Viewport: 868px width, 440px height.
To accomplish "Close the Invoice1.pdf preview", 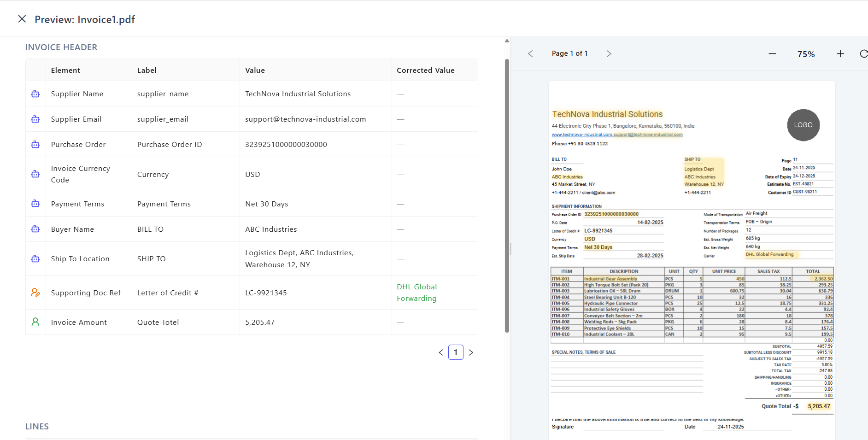I will click(22, 19).
